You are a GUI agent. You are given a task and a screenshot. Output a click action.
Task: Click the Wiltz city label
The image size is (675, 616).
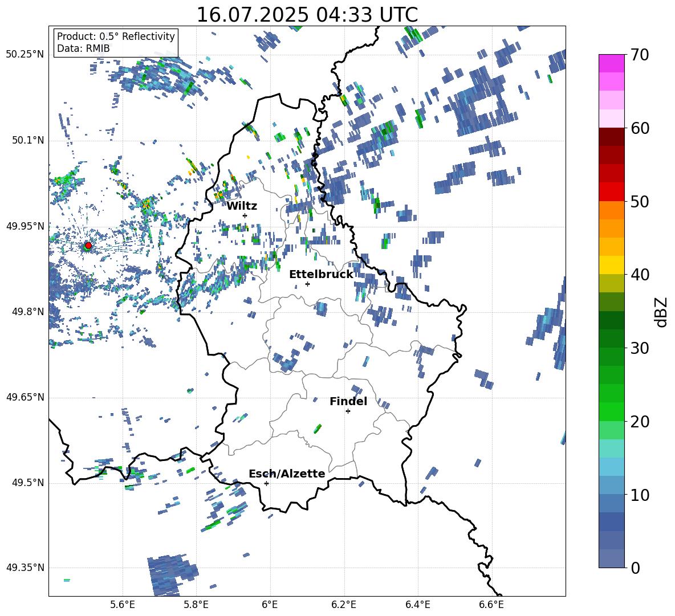242,206
